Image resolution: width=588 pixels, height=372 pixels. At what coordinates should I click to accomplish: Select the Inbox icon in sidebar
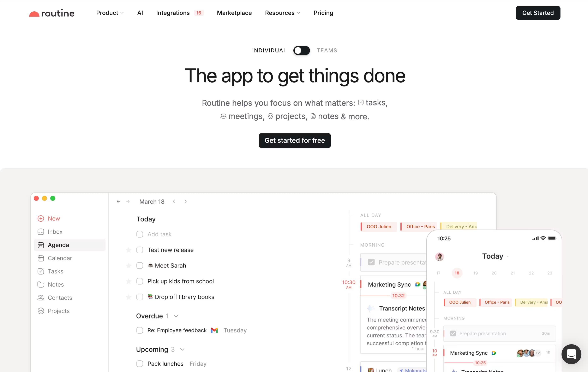pyautogui.click(x=41, y=232)
